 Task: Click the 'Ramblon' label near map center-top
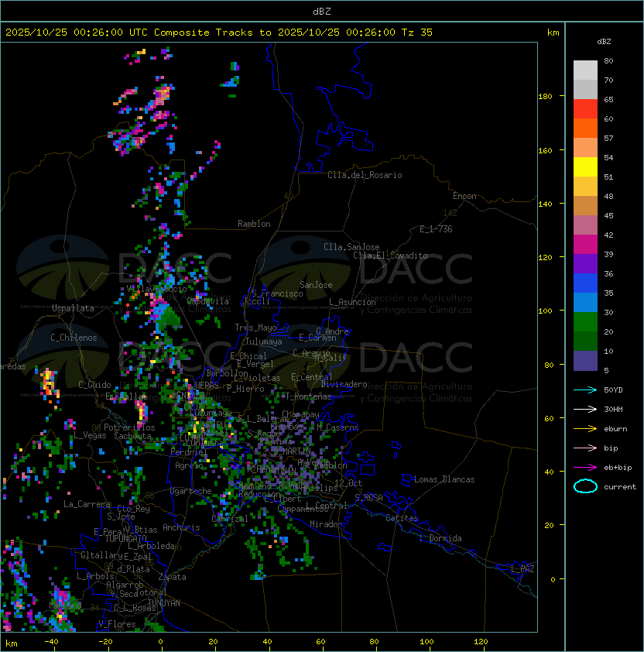tap(254, 224)
